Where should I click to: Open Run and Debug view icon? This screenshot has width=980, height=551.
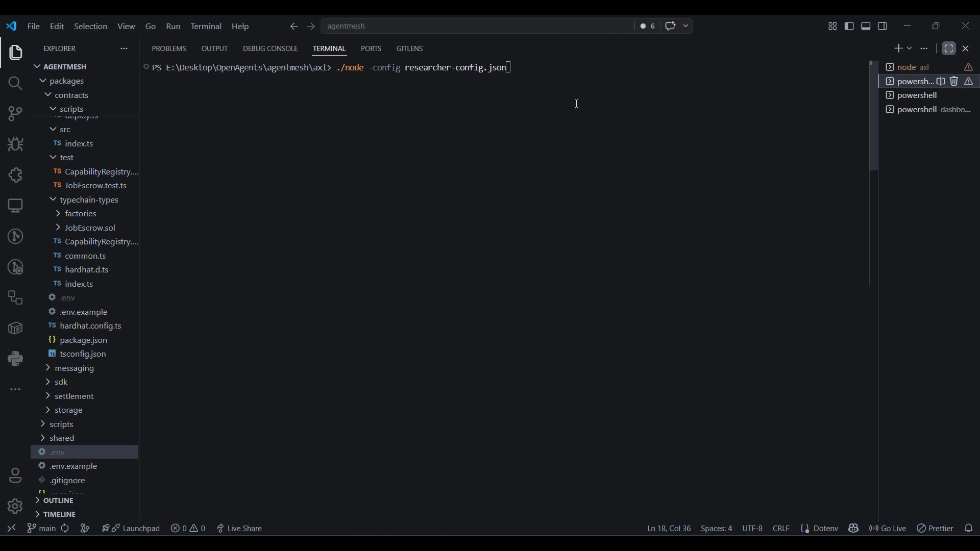pos(15,144)
